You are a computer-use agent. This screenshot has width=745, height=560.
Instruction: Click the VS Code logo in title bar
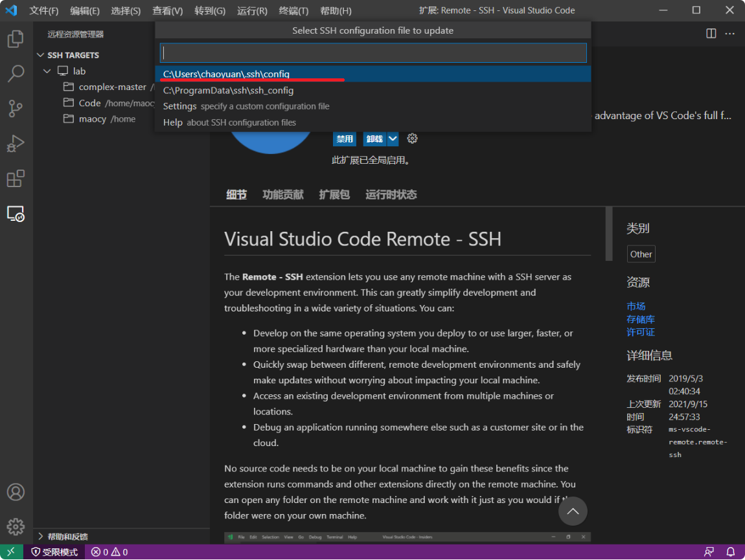12,10
